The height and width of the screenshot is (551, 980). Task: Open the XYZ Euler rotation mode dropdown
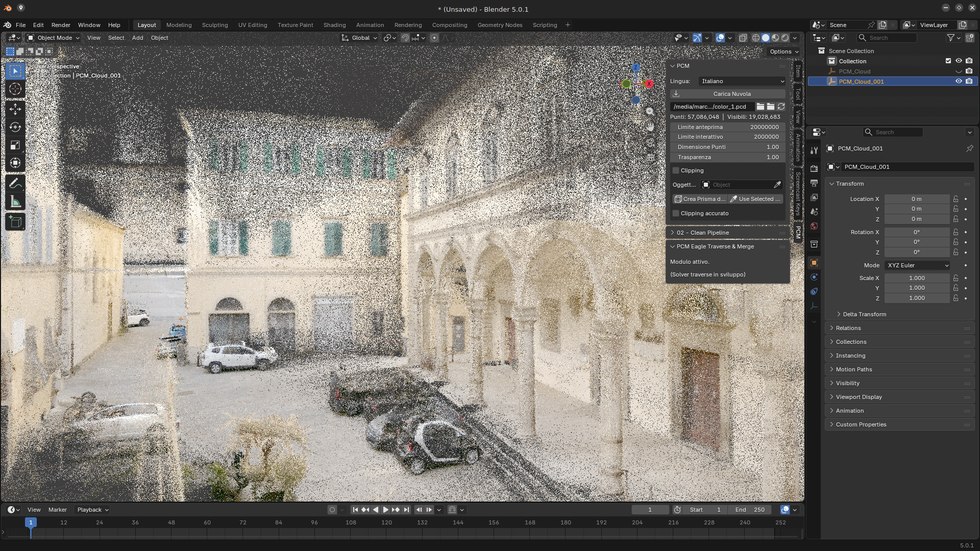[x=918, y=265]
